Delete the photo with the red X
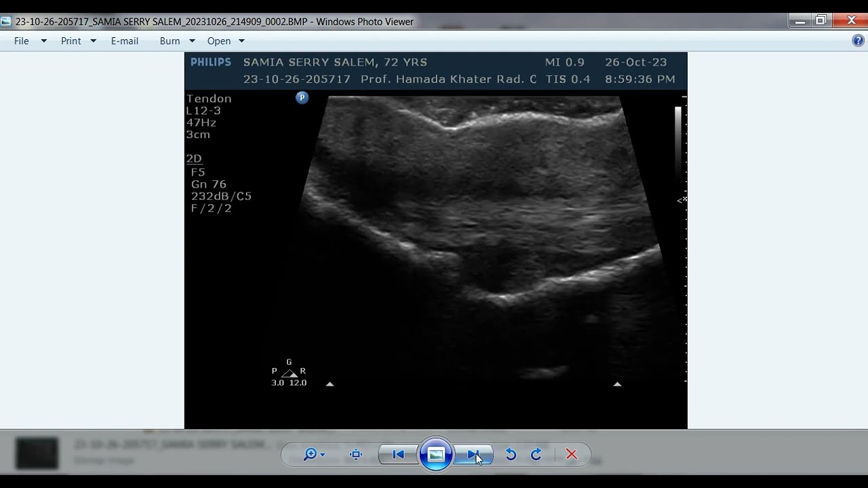 (x=572, y=454)
